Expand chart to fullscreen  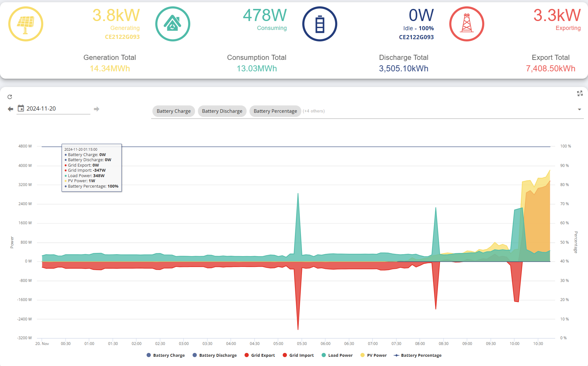click(580, 93)
